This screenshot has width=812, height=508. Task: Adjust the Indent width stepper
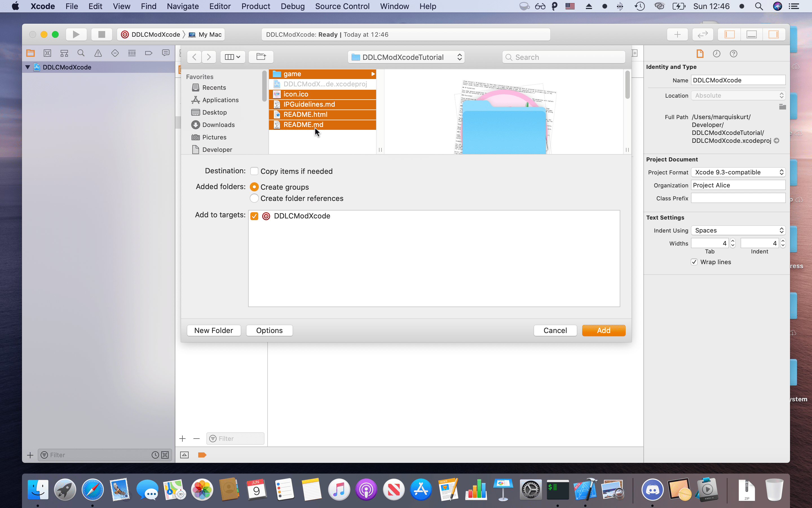(783, 243)
